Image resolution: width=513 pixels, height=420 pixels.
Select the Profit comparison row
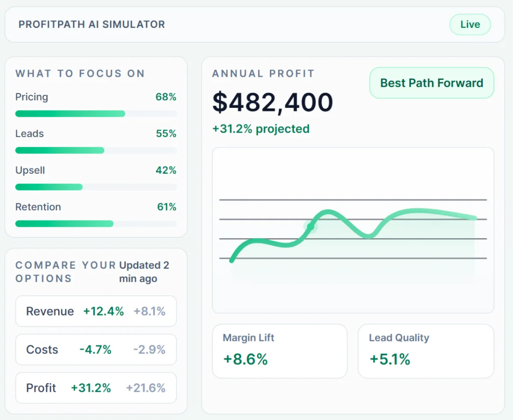tap(96, 388)
